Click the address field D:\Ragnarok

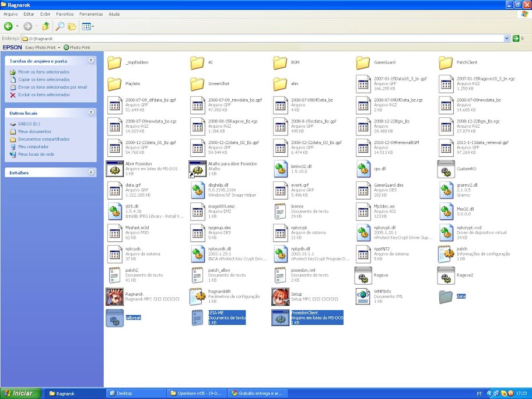coord(263,38)
